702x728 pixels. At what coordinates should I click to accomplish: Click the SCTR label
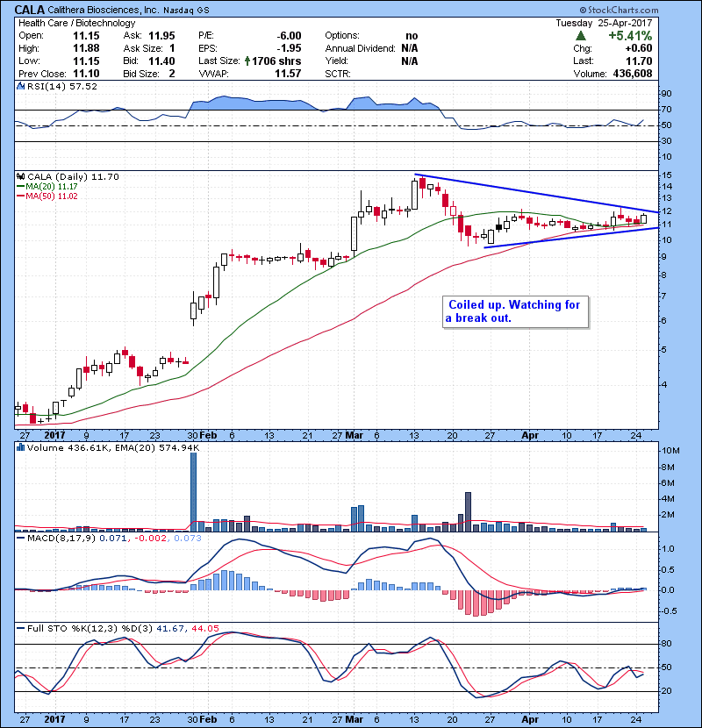point(338,74)
